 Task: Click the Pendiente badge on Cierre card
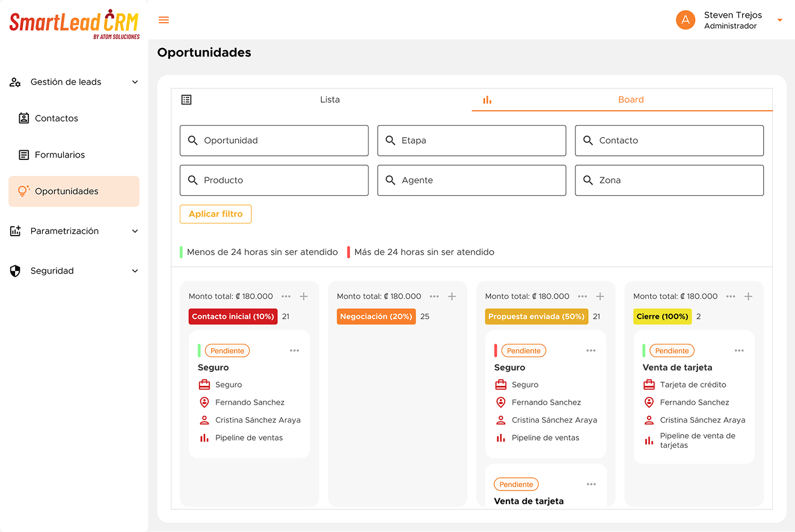tap(672, 350)
